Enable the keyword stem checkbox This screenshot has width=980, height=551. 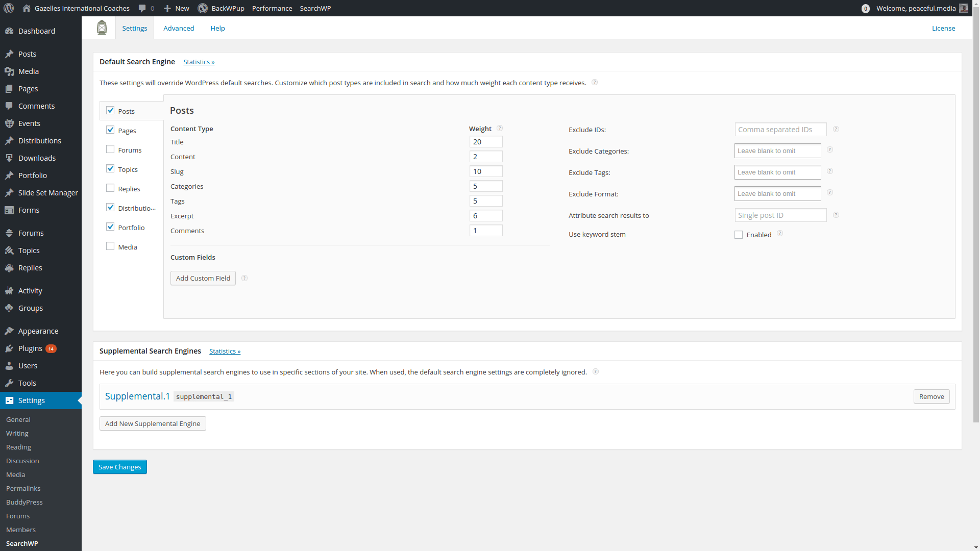tap(739, 235)
